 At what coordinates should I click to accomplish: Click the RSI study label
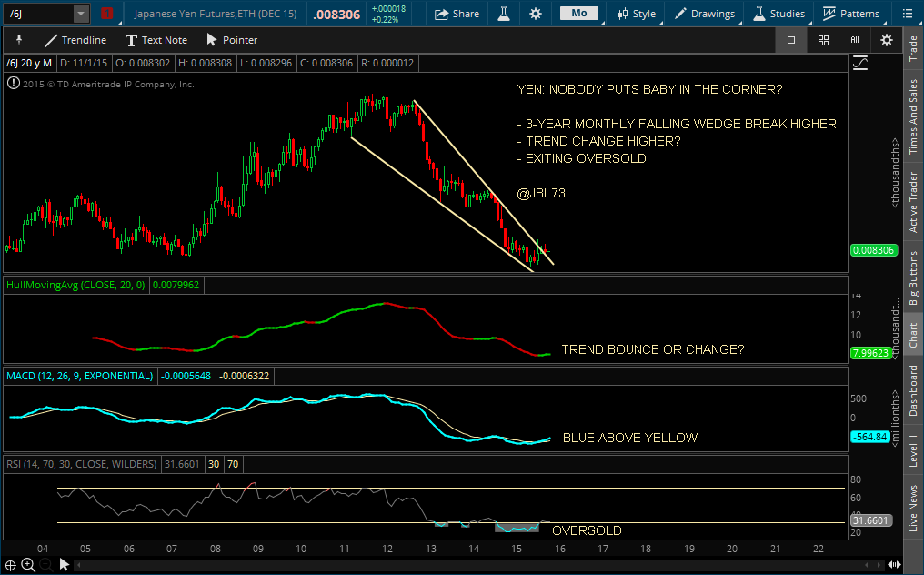tap(81, 464)
